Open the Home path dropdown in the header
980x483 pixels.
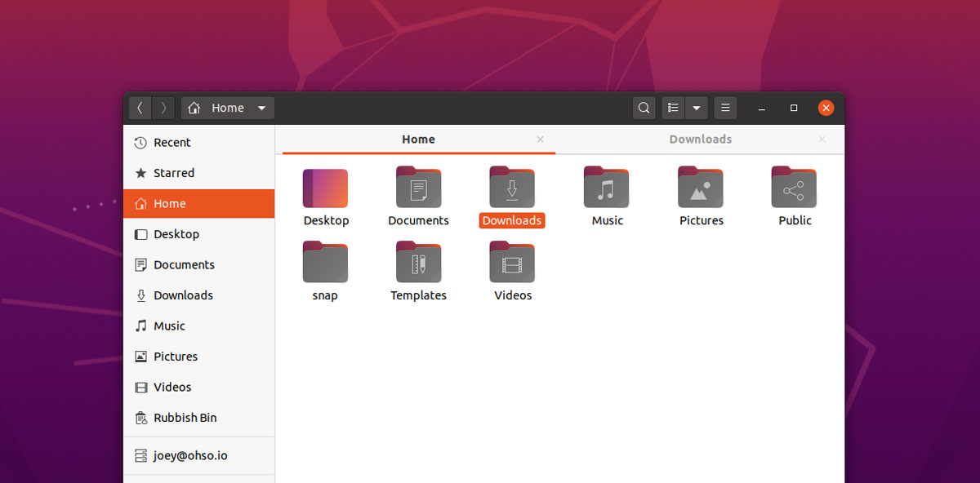[x=261, y=107]
